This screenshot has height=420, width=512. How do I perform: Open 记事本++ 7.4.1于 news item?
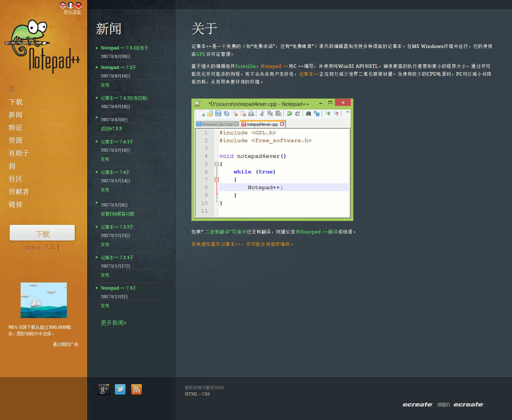coord(117,142)
